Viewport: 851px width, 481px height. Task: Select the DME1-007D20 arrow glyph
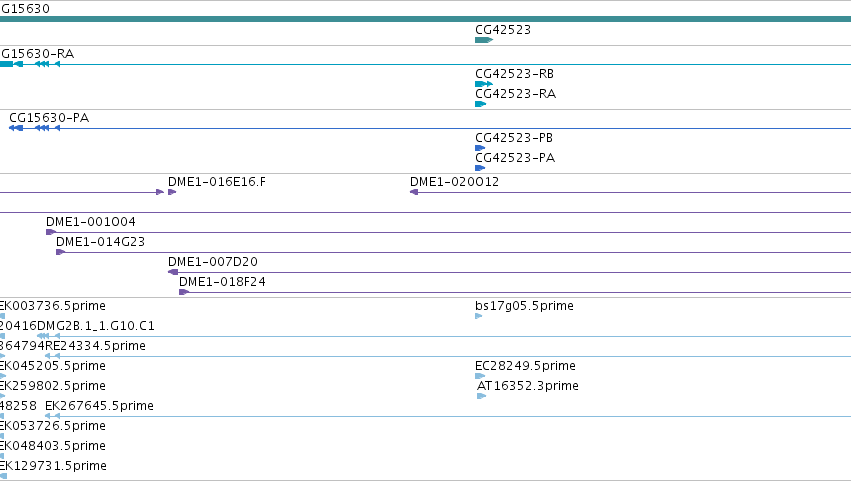pyautogui.click(x=173, y=273)
